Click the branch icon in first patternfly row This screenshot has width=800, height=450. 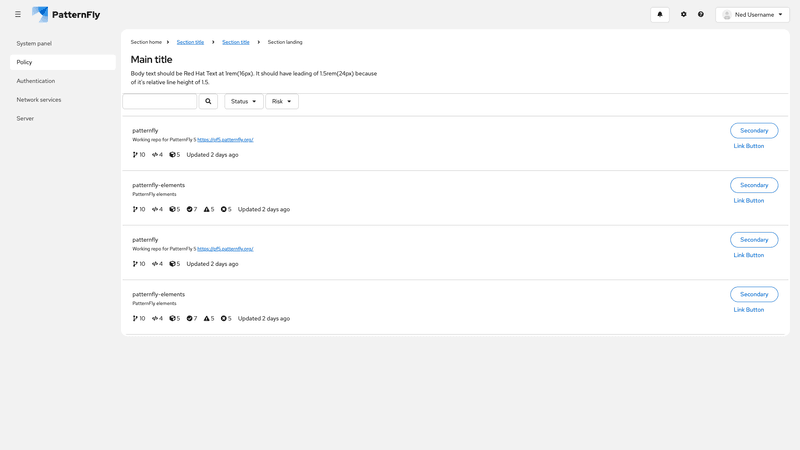pos(135,155)
